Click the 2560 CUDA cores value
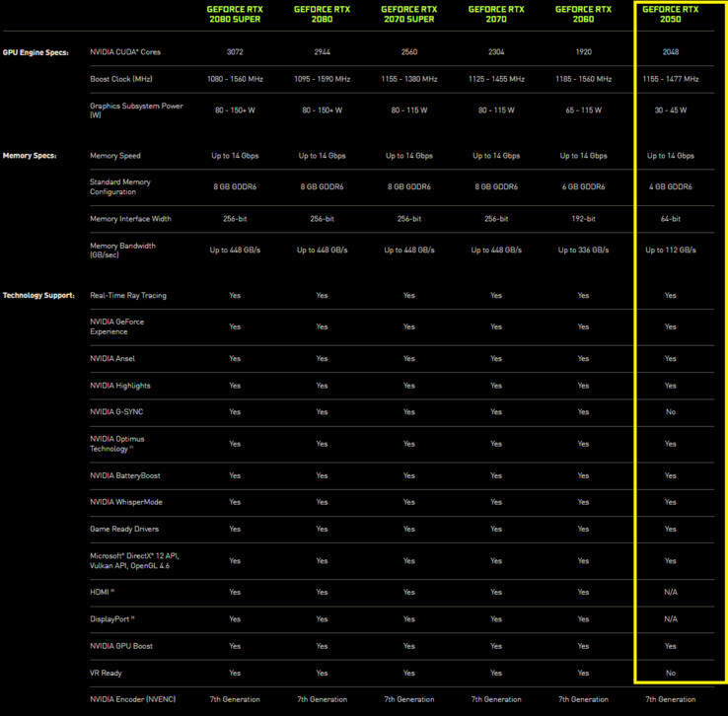Screen dimensions: 728x716 click(x=409, y=52)
